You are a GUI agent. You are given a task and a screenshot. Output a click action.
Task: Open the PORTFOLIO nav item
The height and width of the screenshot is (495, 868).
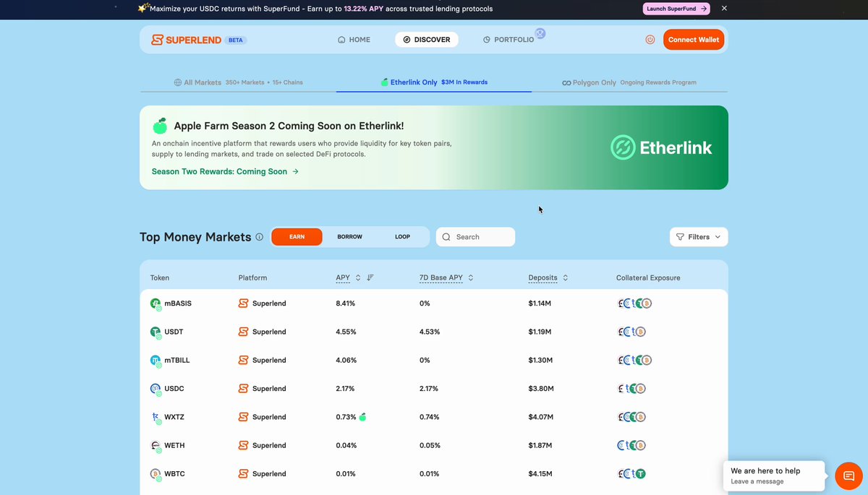click(x=509, y=40)
